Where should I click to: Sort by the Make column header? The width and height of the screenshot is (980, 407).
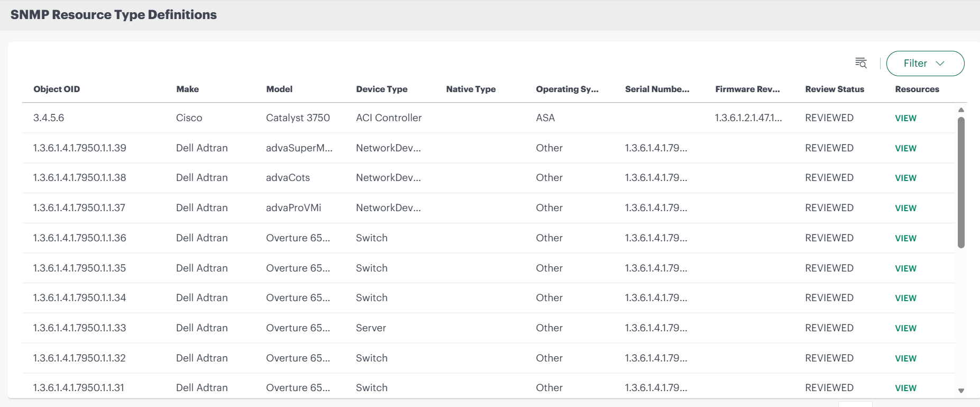coord(187,89)
